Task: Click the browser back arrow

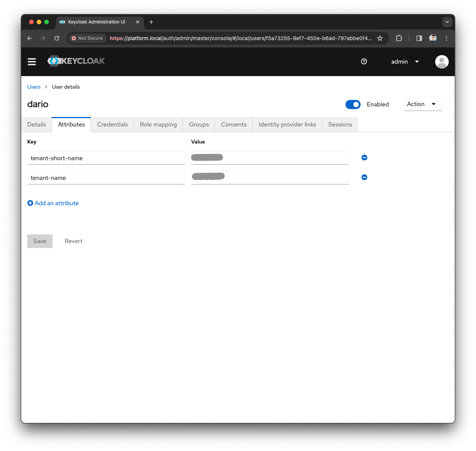Action: [x=29, y=38]
